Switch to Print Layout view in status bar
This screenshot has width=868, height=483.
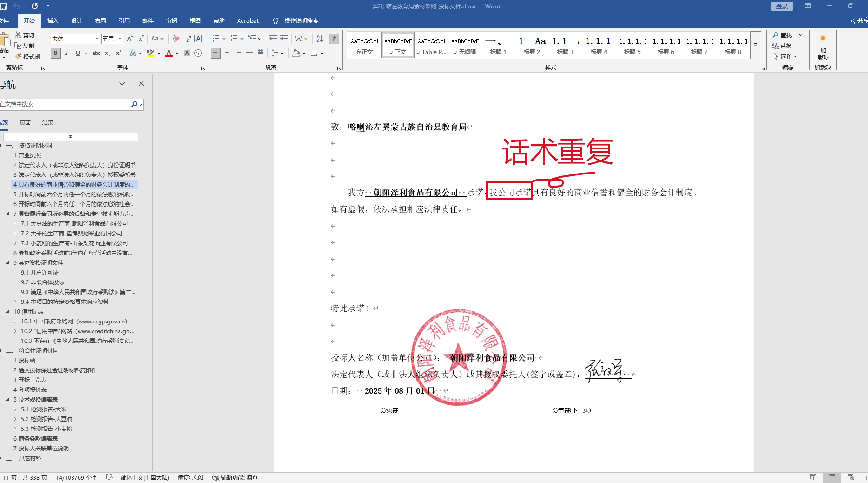coord(832,477)
